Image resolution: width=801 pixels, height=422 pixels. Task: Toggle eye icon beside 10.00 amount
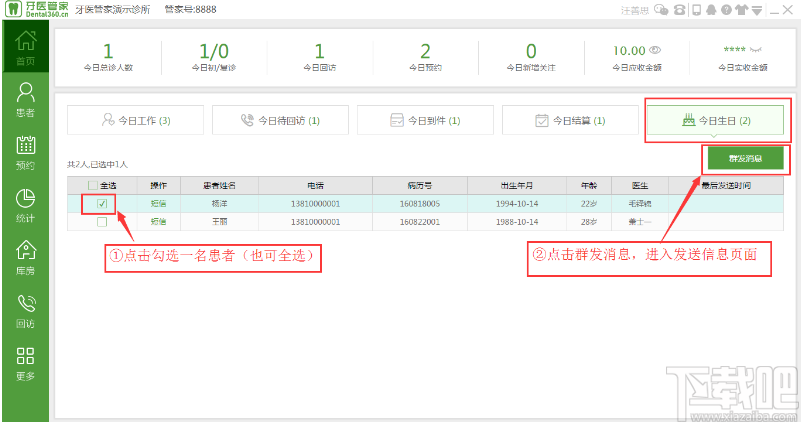tap(655, 50)
